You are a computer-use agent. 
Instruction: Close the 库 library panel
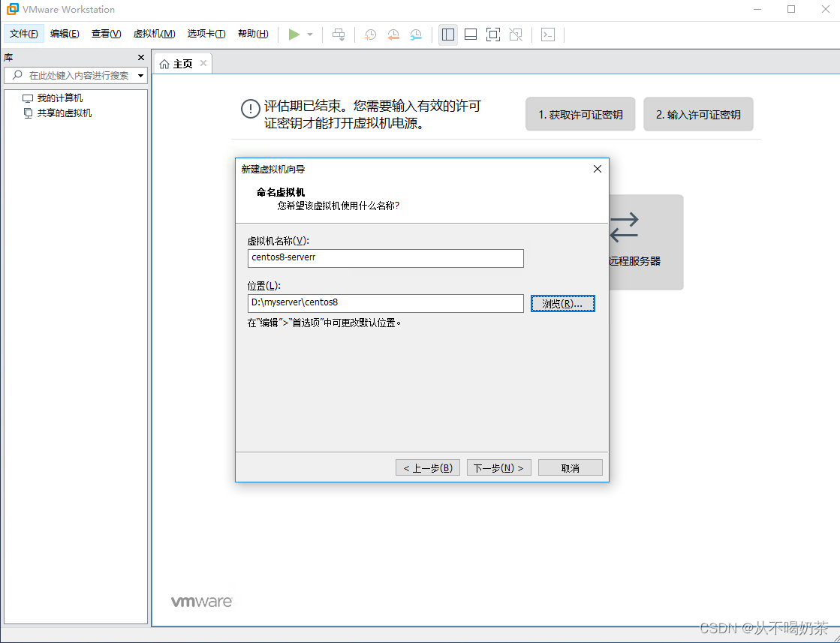141,57
